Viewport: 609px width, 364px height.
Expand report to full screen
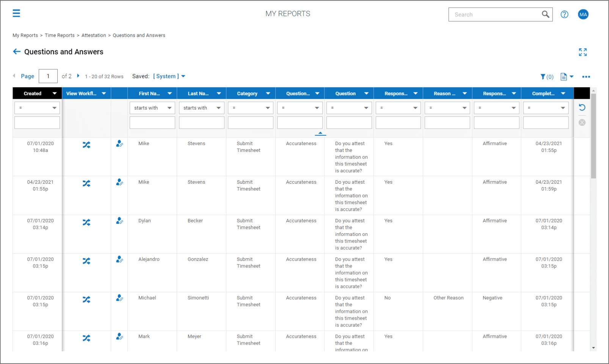point(583,52)
